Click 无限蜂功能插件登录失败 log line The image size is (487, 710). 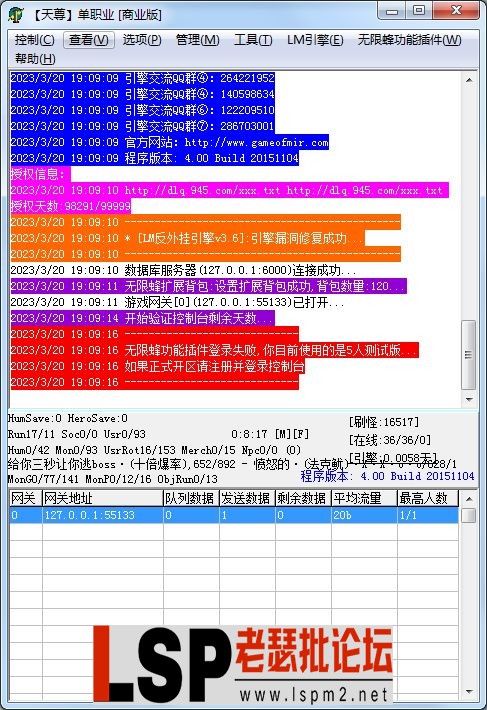[x=214, y=350]
